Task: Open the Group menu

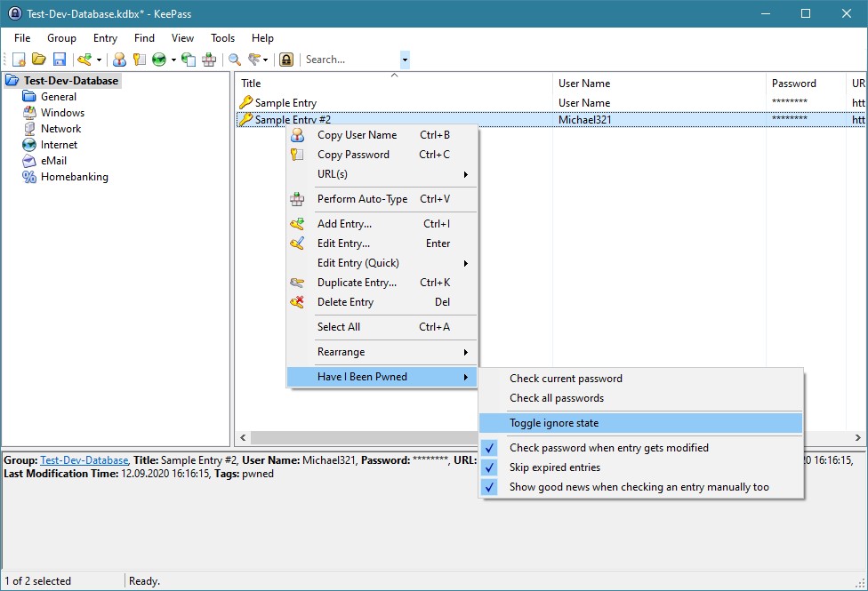Action: [x=61, y=37]
